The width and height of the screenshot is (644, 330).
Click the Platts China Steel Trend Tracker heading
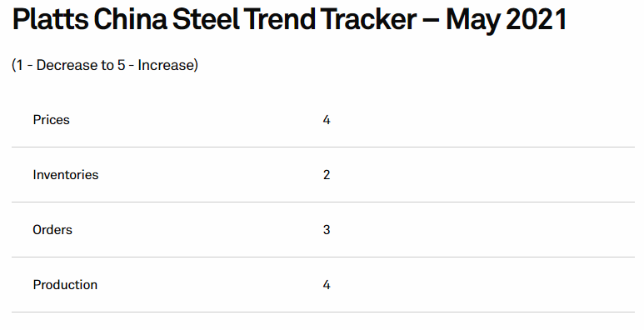290,20
